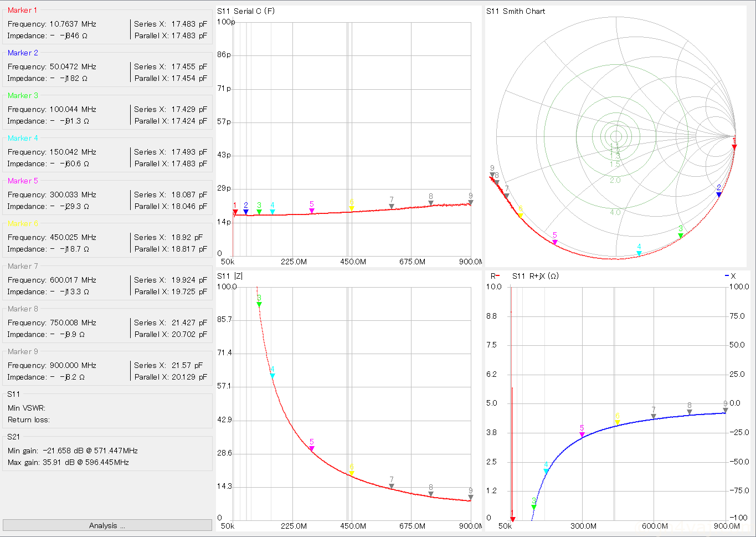Click the 100.044 MHz frequency value
Image resolution: width=756 pixels, height=537 pixels.
(x=73, y=109)
